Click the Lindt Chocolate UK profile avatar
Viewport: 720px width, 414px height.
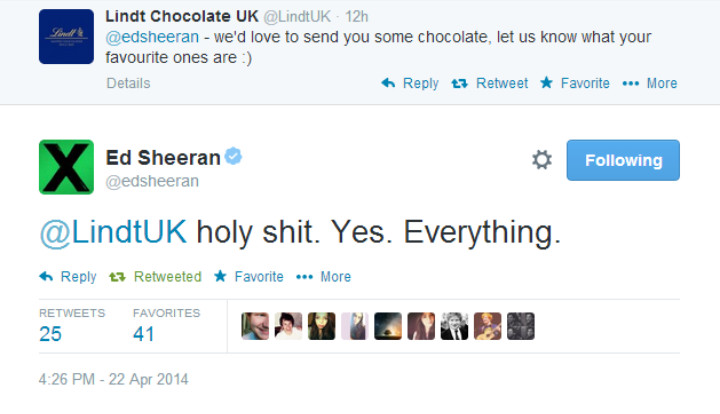[x=66, y=37]
